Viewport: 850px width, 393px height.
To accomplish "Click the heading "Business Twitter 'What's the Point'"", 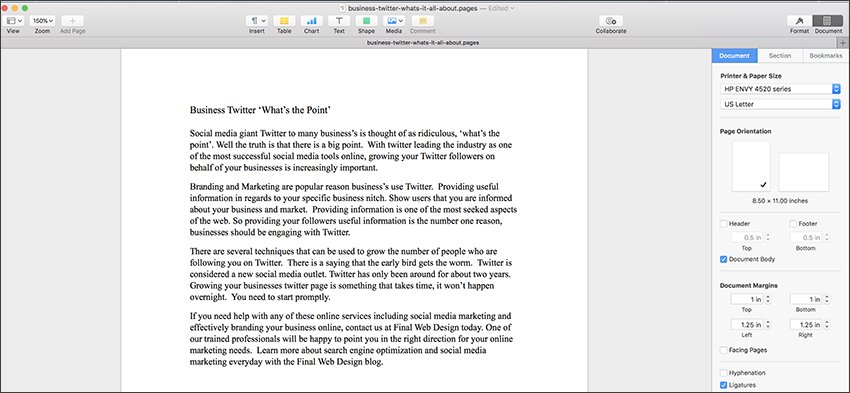I will (x=260, y=110).
